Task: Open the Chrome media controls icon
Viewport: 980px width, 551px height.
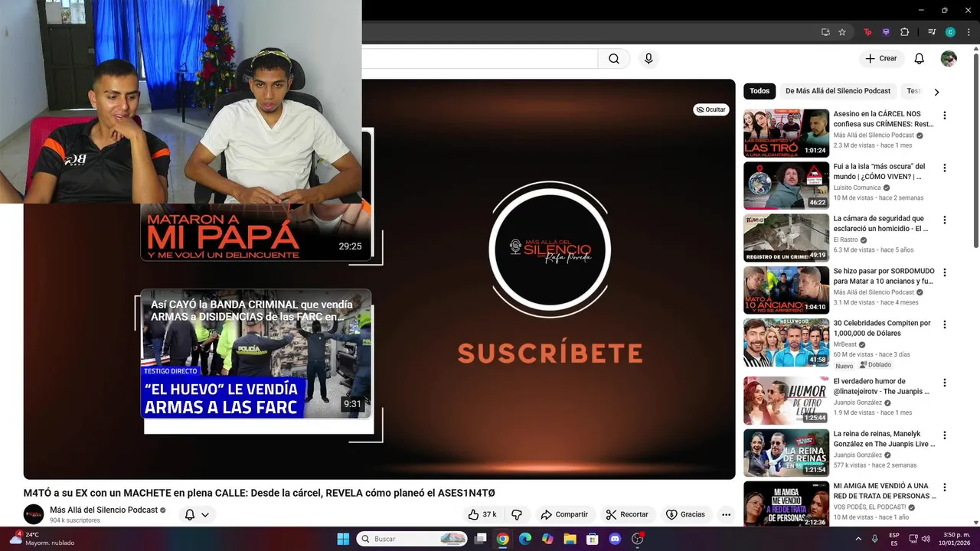Action: click(x=932, y=32)
